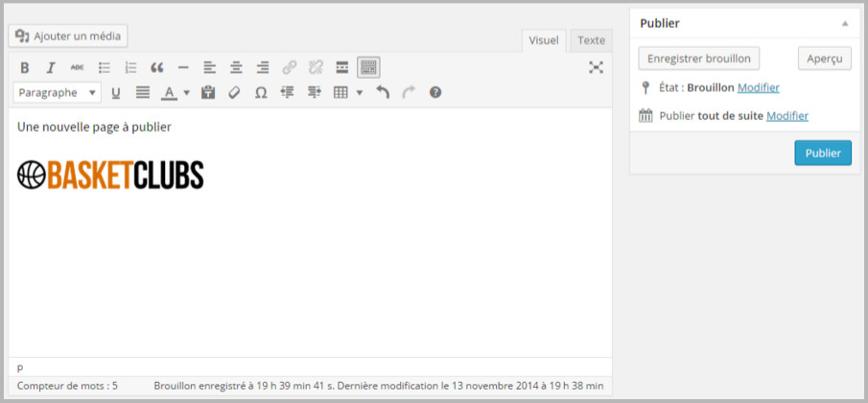Open keyboard shortcuts help icon
This screenshot has height=403, width=868.
click(435, 92)
